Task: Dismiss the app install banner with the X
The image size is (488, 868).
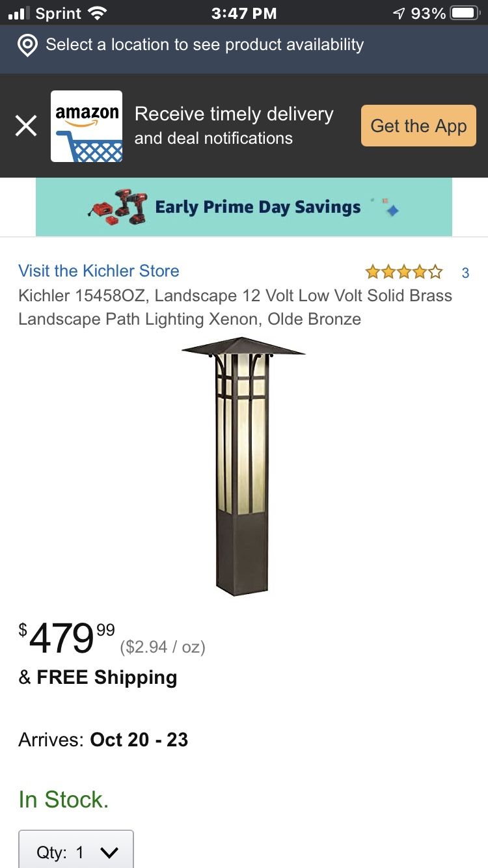Action: tap(25, 125)
